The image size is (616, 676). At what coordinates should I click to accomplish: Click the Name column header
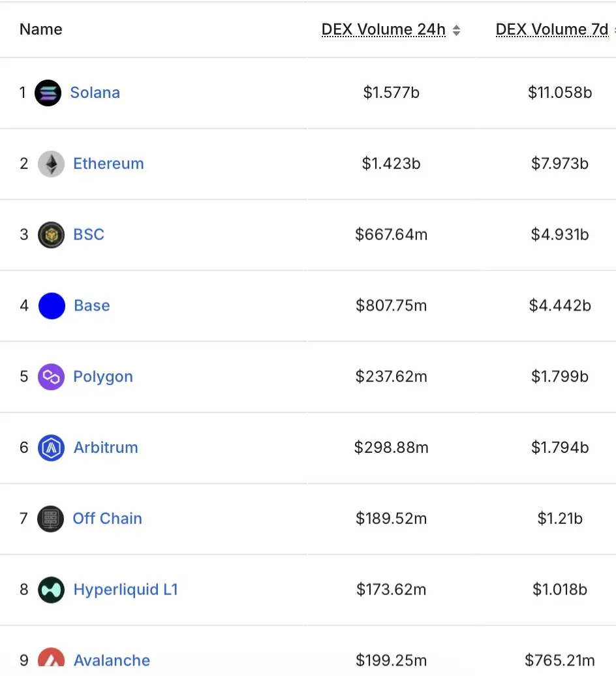(41, 29)
